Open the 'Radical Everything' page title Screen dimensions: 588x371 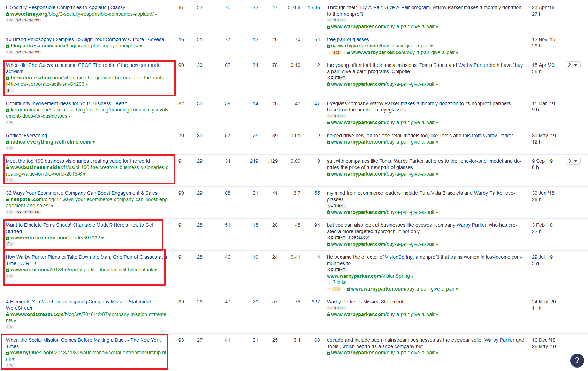click(x=26, y=136)
